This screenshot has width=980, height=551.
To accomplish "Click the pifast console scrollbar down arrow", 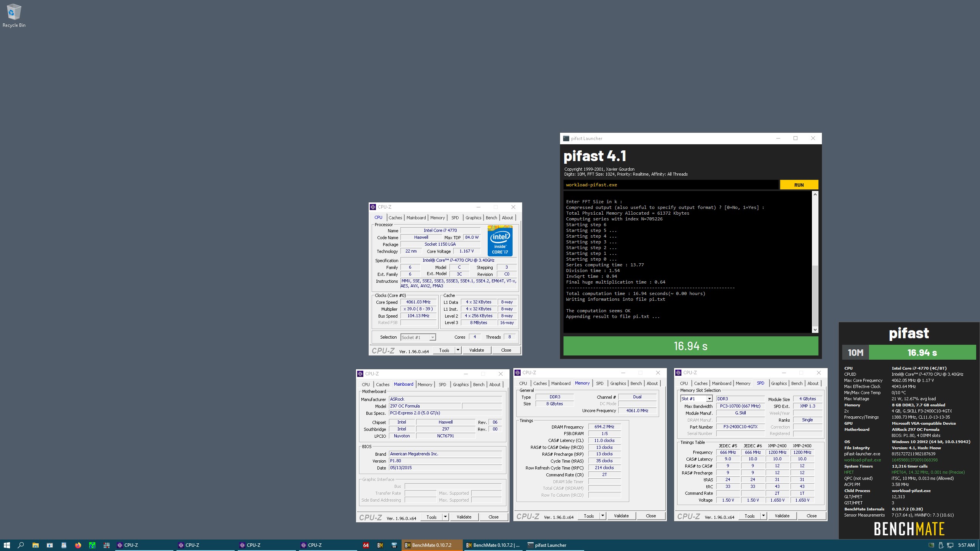I will (x=815, y=329).
